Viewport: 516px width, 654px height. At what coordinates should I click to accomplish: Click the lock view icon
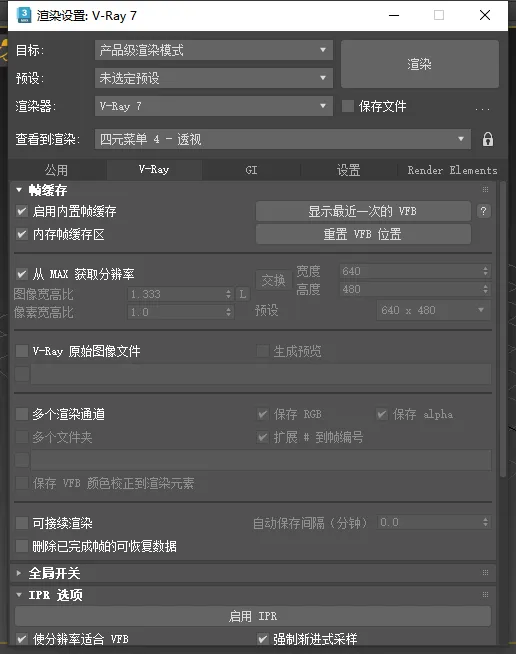(x=488, y=139)
